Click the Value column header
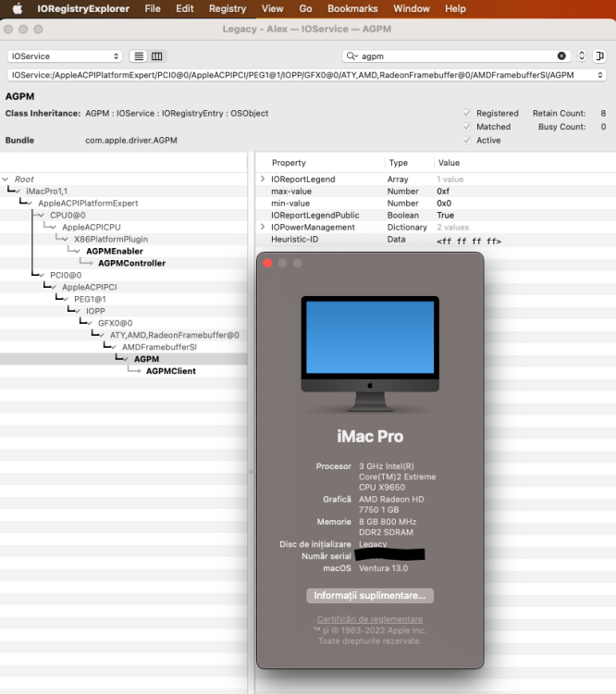616x694 pixels. tap(449, 163)
